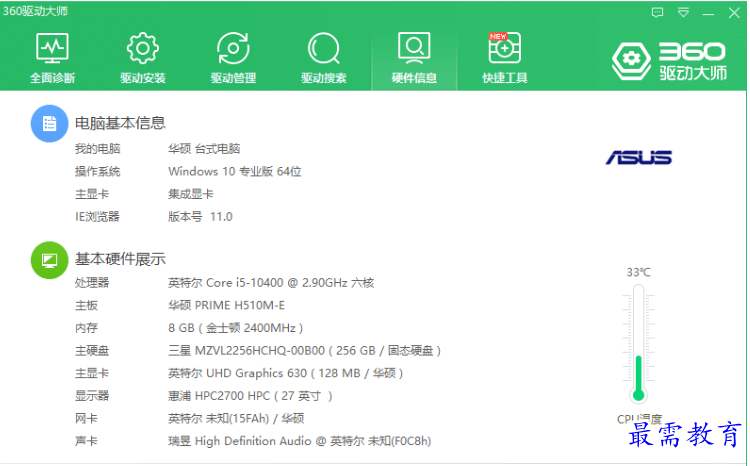Close the 360驱动大师 window
Viewport: 750px width, 466px height.
(x=734, y=12)
